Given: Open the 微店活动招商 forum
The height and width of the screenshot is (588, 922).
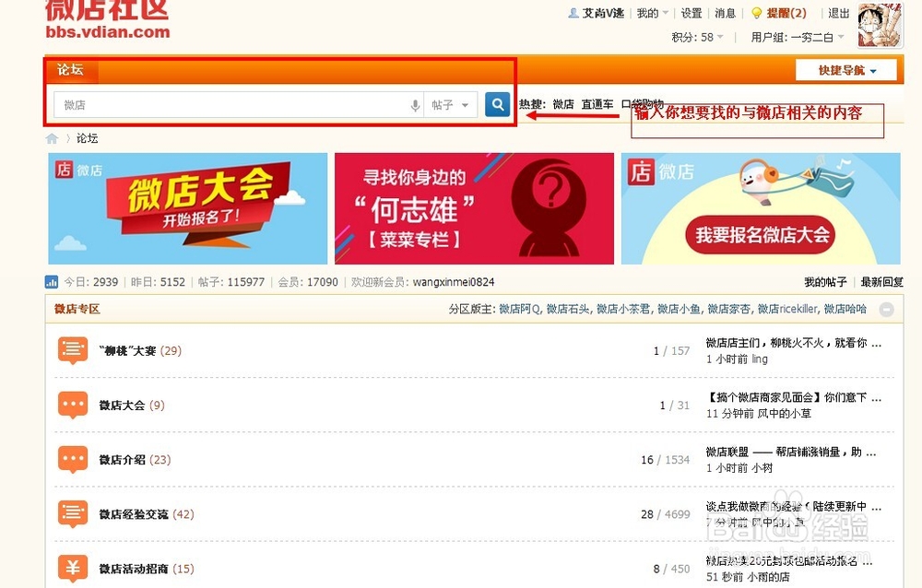Looking at the screenshot, I should (x=134, y=569).
